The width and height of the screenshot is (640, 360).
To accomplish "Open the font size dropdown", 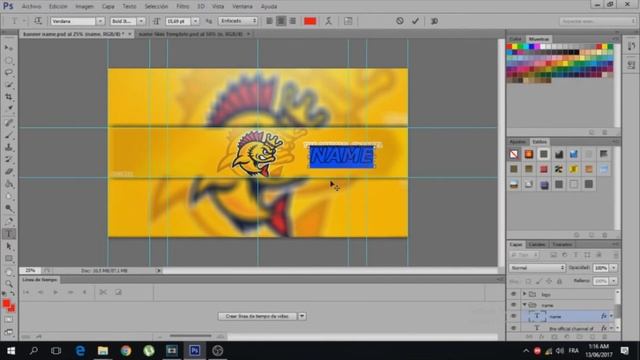I will coord(196,21).
